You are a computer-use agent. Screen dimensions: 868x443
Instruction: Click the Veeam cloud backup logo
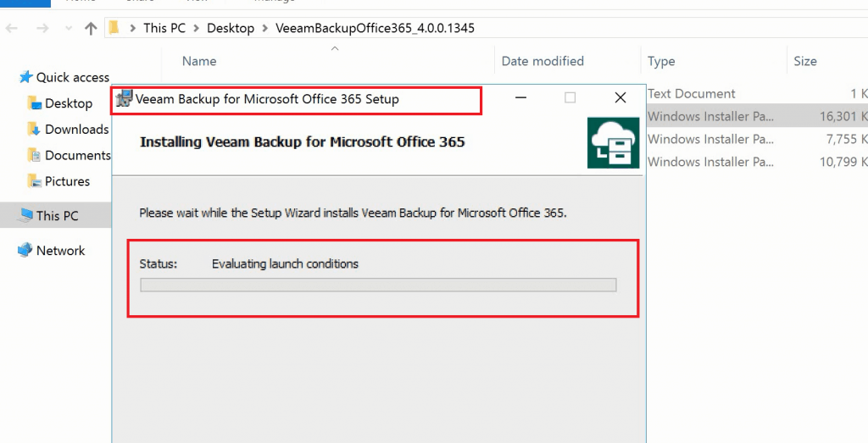tap(614, 142)
